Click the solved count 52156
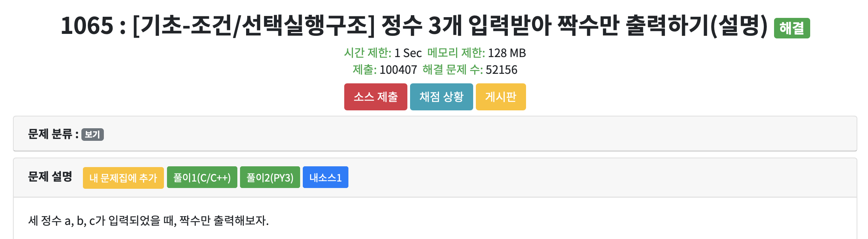This screenshot has width=868, height=239. click(501, 70)
